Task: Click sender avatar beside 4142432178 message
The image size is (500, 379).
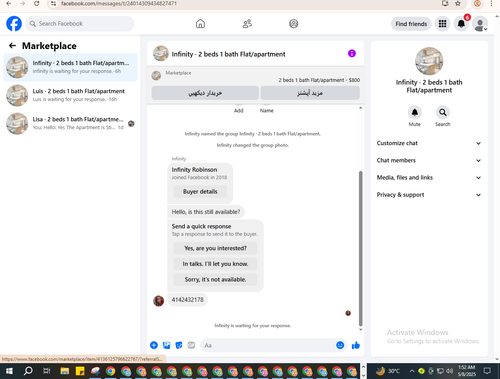Action: point(158,300)
